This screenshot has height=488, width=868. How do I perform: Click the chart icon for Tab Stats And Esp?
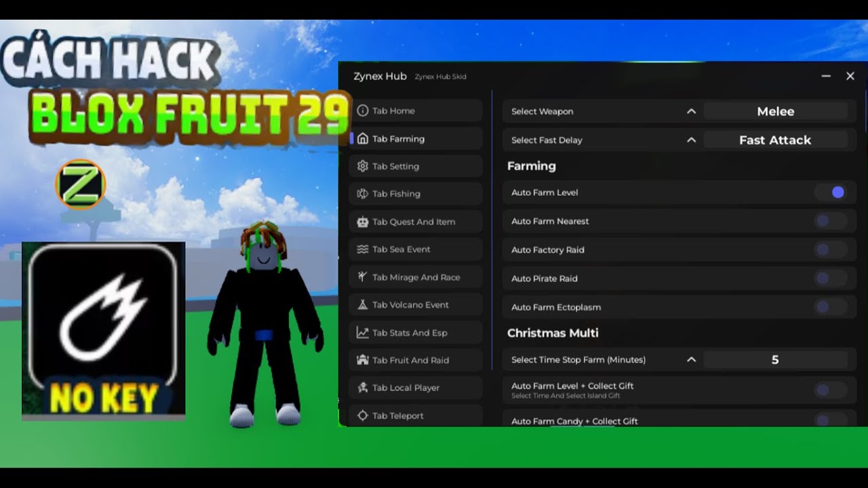click(x=363, y=333)
